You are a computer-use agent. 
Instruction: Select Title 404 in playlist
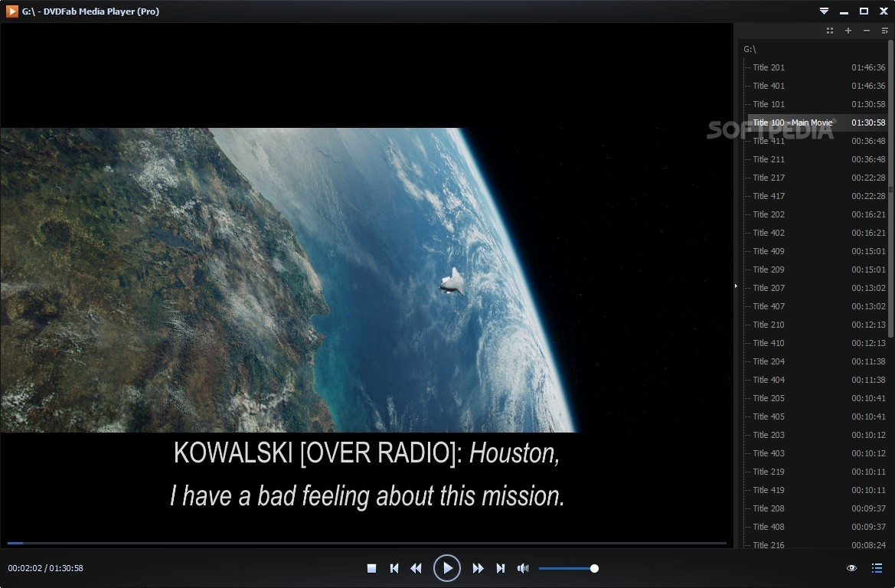818,380
